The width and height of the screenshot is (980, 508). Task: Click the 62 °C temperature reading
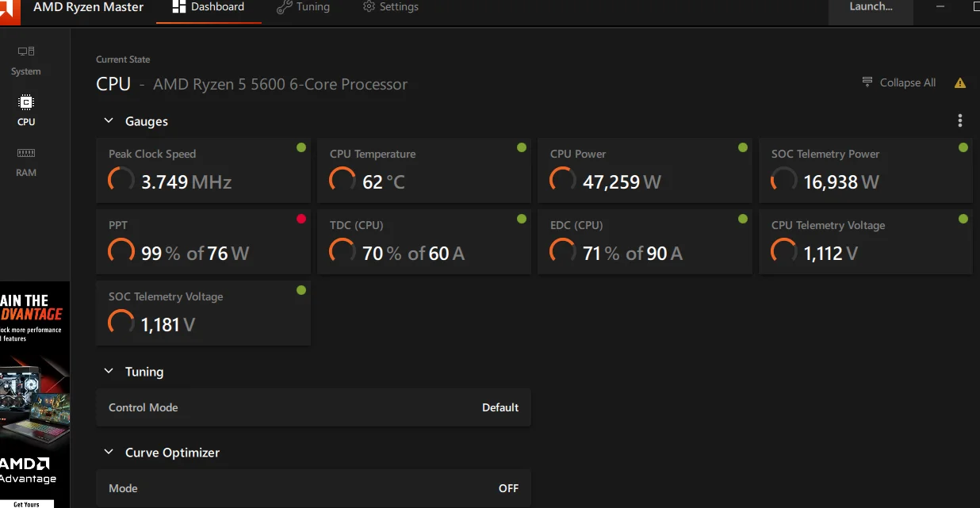point(384,182)
